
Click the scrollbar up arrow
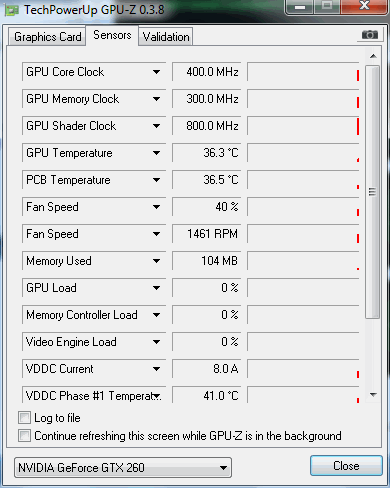pos(373,56)
